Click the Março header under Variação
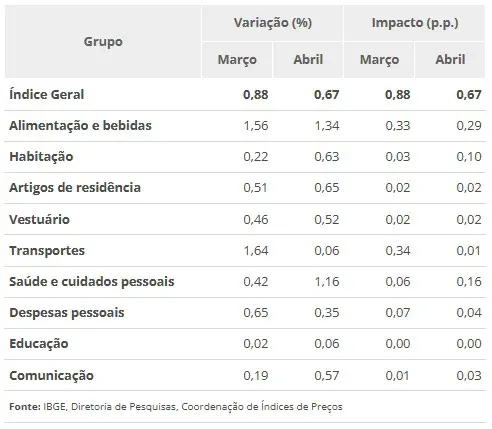492x429 pixels. pos(237,60)
